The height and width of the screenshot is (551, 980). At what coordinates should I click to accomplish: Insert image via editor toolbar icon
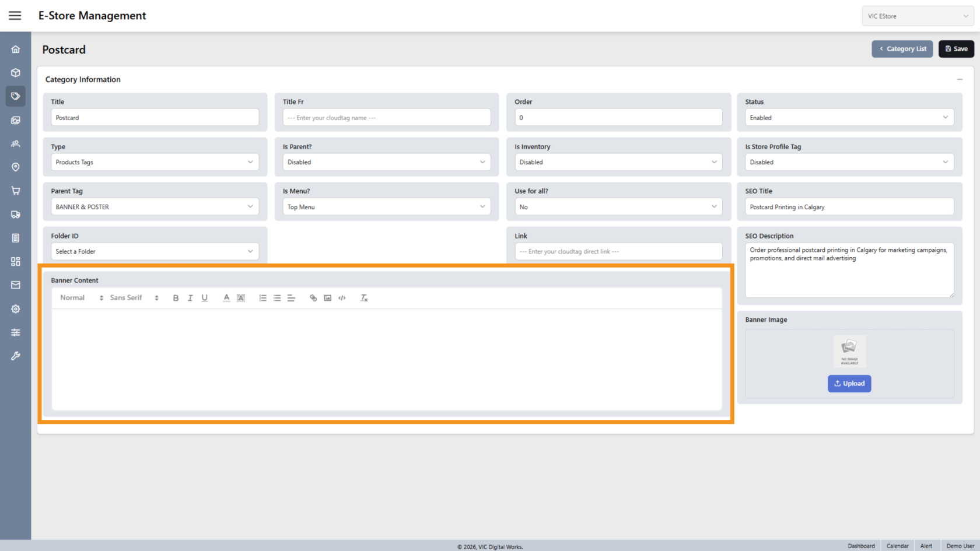[328, 298]
